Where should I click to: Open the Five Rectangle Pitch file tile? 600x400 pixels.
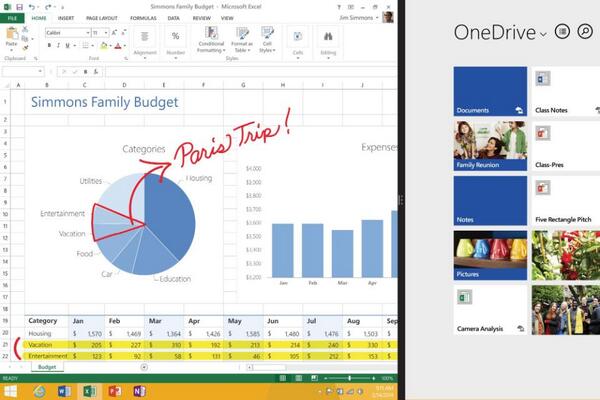(x=566, y=201)
